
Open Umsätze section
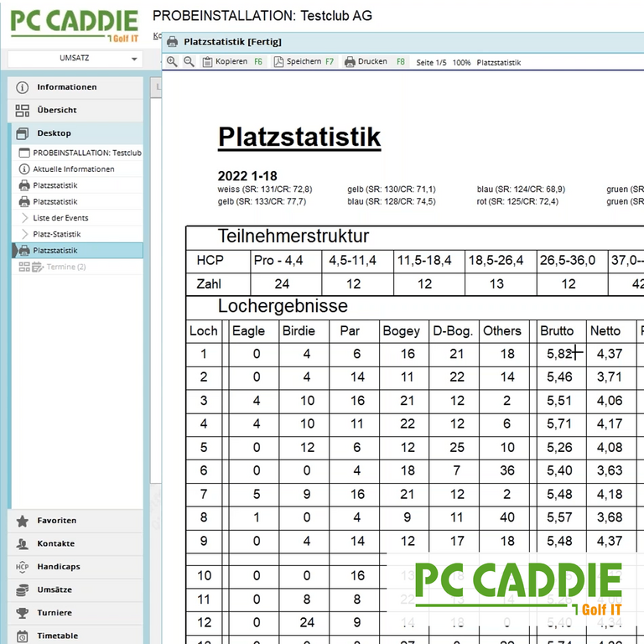[75, 589]
